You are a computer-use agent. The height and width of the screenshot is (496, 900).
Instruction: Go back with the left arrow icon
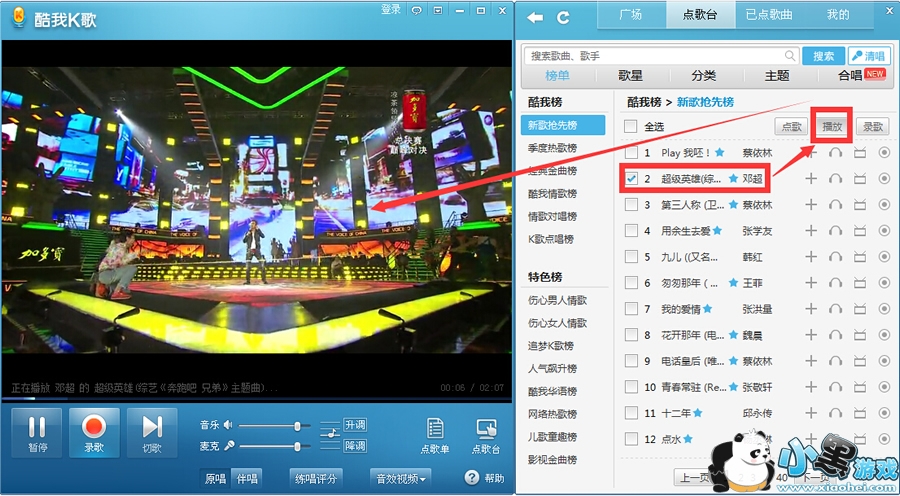535,18
